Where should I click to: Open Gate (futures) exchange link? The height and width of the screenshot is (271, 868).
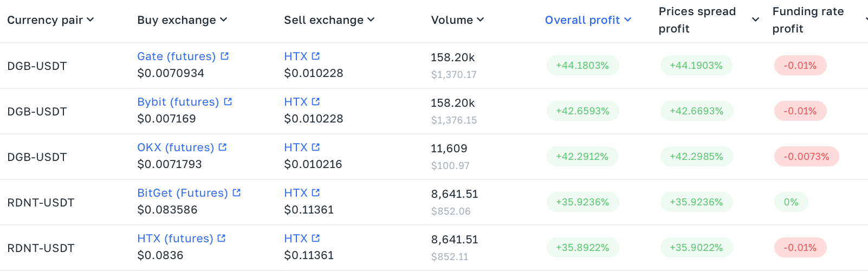(x=177, y=56)
